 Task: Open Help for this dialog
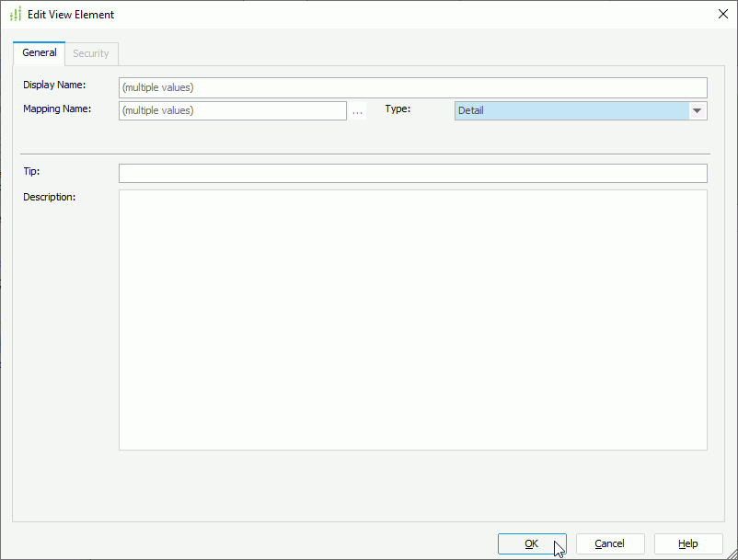pos(687,543)
